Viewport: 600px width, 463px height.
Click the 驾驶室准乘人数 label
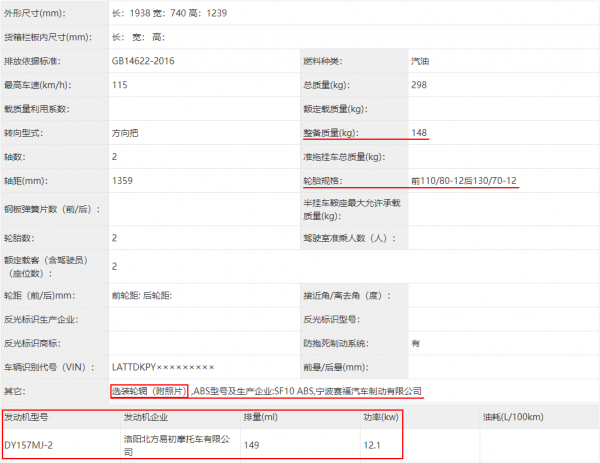349,238
